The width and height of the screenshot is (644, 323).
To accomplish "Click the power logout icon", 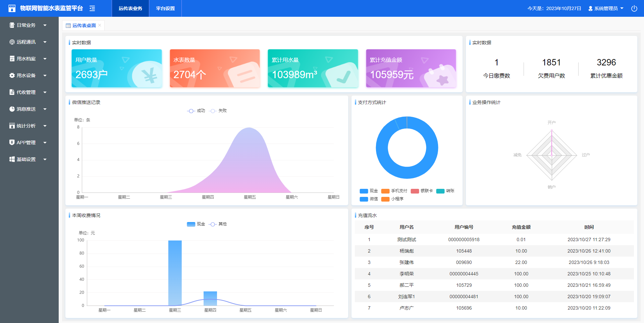I will (x=634, y=8).
